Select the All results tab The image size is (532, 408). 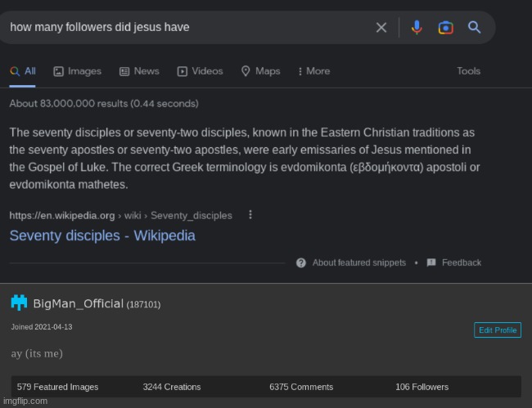point(22,71)
